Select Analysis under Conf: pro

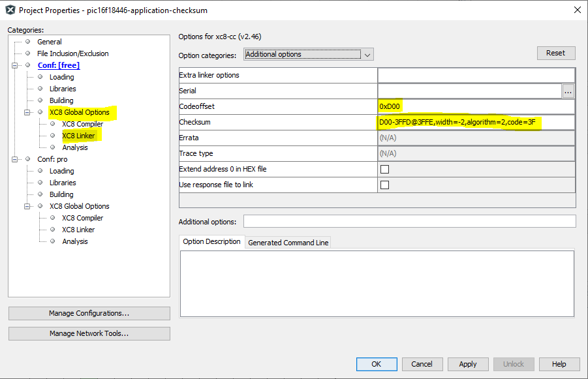click(x=74, y=241)
